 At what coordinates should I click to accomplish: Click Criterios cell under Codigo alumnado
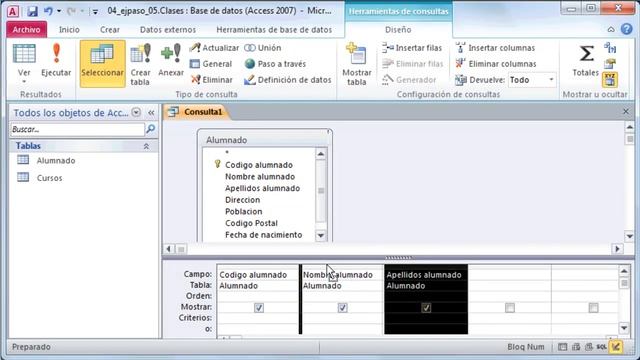[258, 318]
